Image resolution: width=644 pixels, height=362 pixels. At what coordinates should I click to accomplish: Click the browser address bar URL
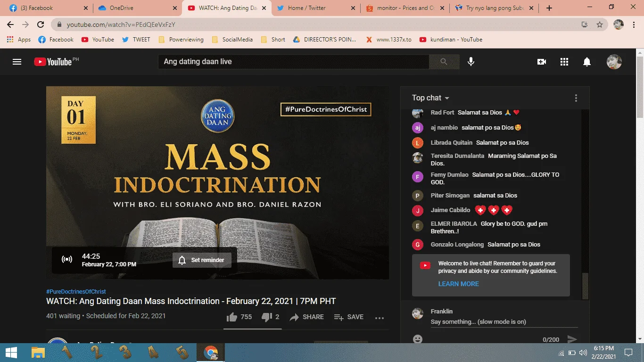121,25
